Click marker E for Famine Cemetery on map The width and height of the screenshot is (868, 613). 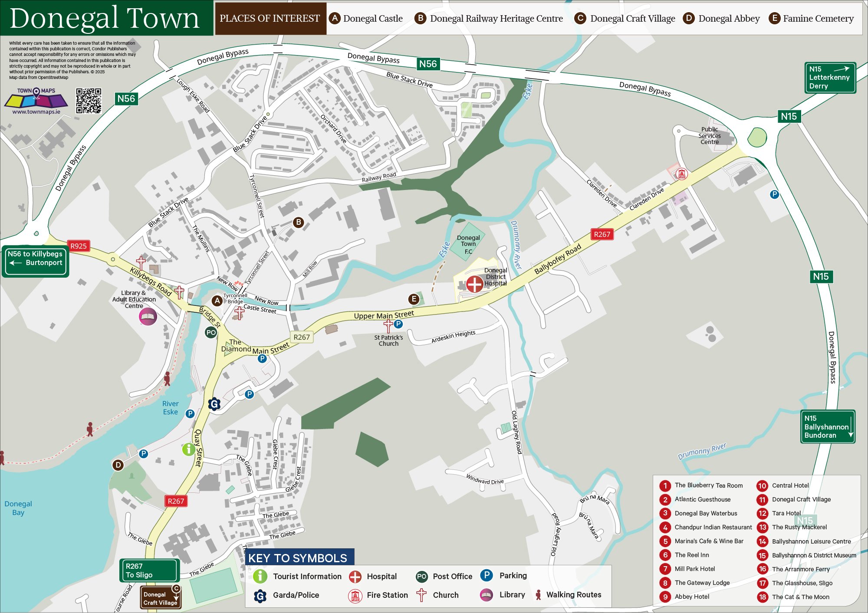(414, 299)
